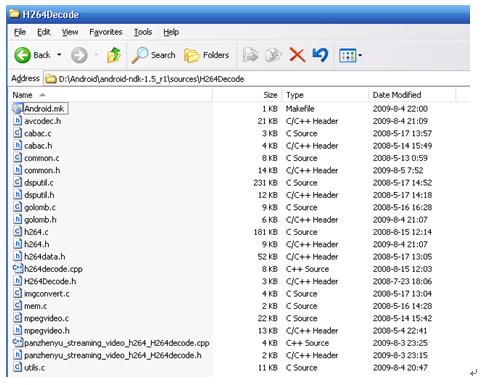Screen dimensions: 500x385
Task: Select the cabac.c source file icon
Action: (18, 133)
